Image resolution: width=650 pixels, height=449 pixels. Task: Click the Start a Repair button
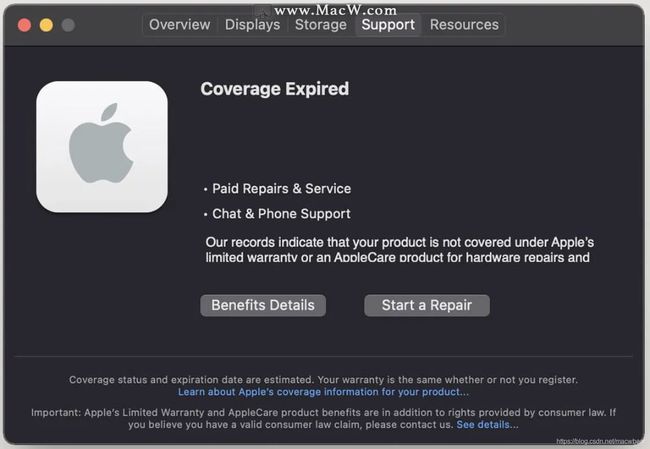click(x=427, y=306)
